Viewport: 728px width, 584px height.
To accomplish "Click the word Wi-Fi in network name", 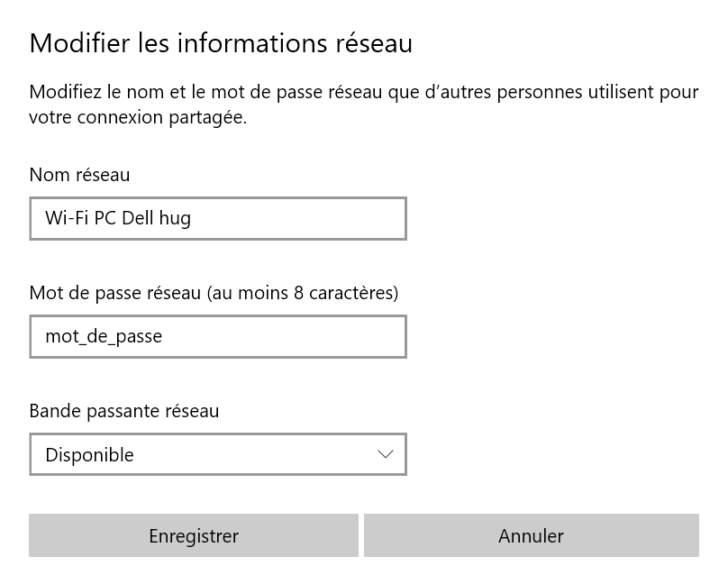I will point(67,218).
